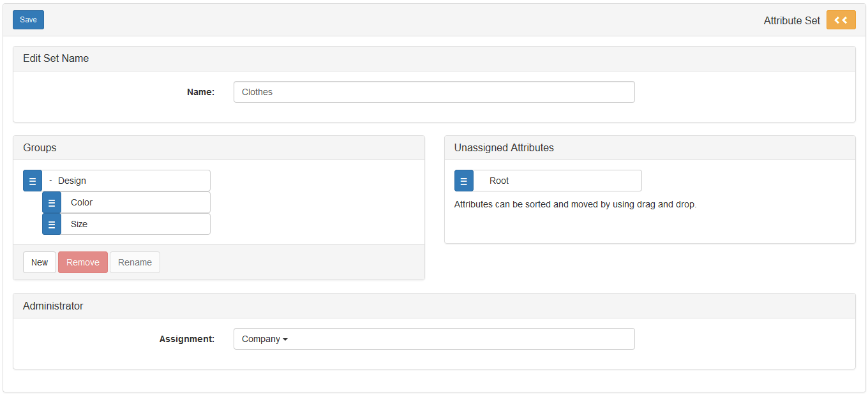Select the Color attribute item
The width and height of the screenshot is (868, 395).
(82, 202)
